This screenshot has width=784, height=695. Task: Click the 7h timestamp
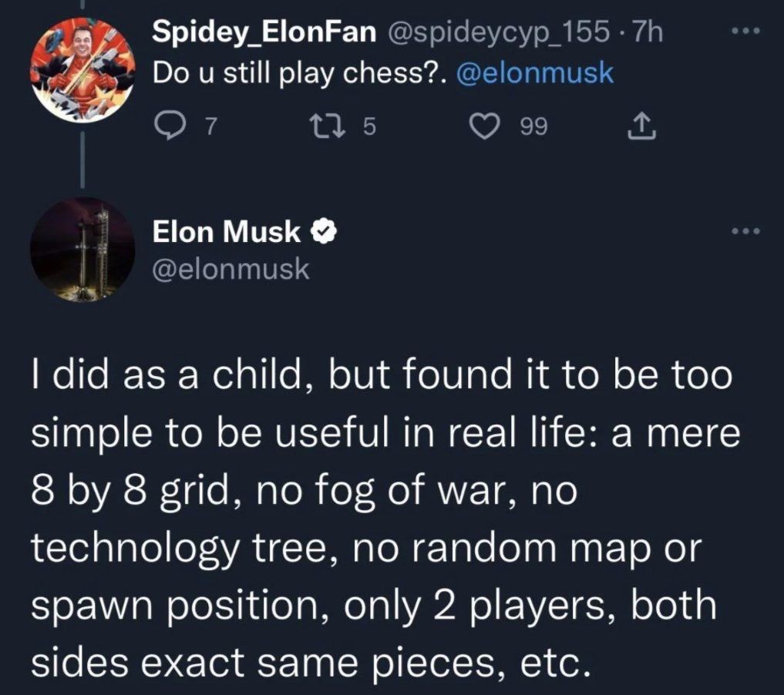click(647, 33)
